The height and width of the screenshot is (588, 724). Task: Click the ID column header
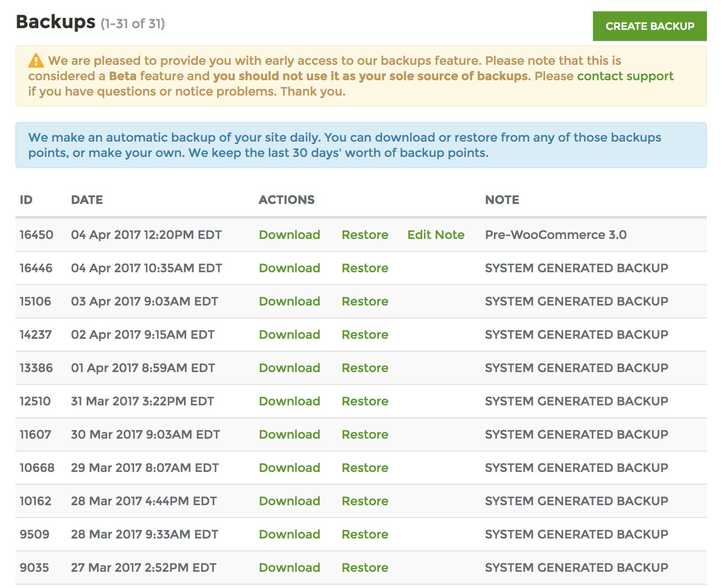click(26, 200)
